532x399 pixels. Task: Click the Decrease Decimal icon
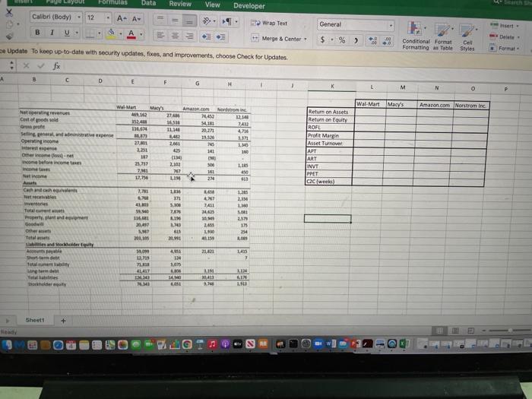pos(387,41)
